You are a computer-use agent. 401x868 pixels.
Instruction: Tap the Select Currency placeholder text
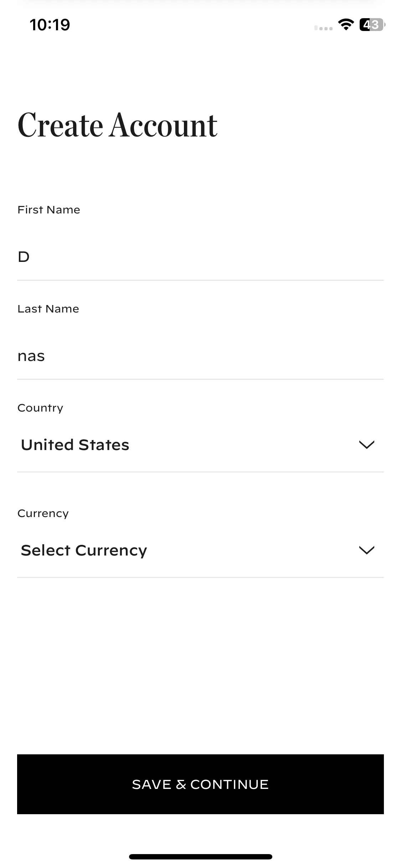84,551
